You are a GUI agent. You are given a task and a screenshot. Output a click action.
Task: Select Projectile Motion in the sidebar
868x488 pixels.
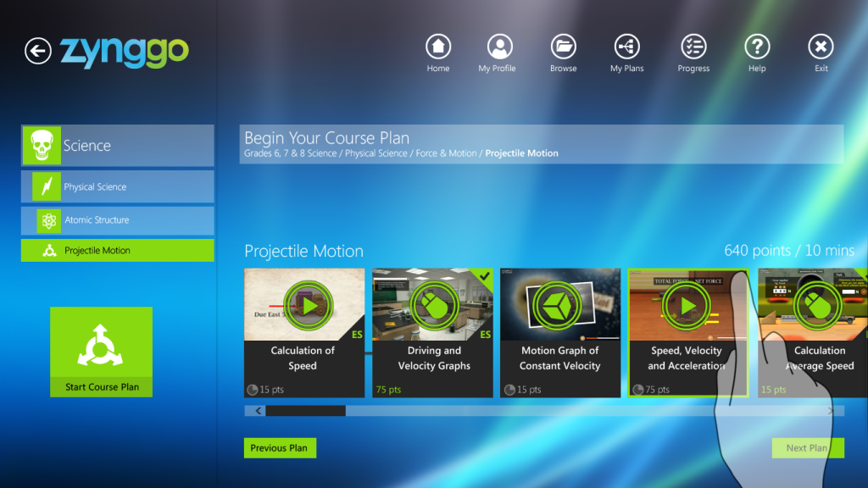point(117,251)
